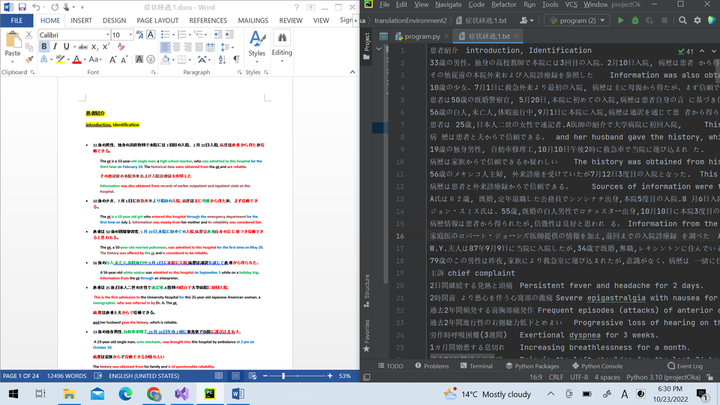Expand the program (2) run configuration dropdown
This screenshot has width=720, height=405.
pos(608,19)
